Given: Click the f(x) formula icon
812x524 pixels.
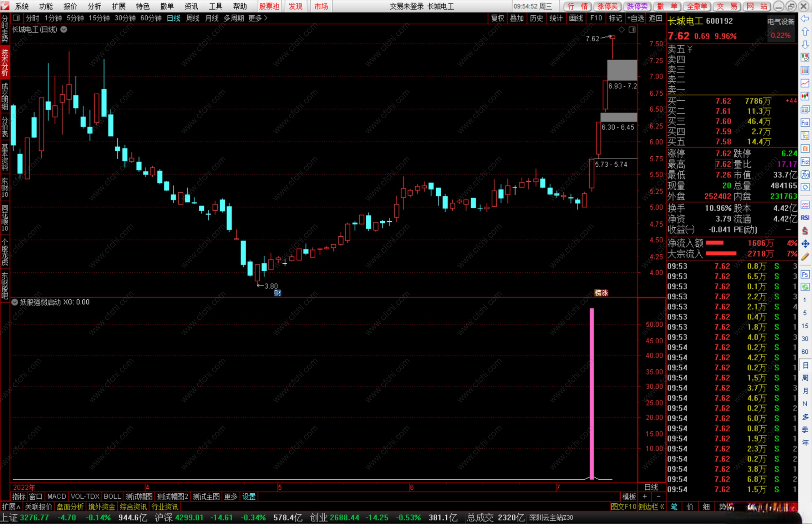Looking at the screenshot, I should (x=805, y=175).
